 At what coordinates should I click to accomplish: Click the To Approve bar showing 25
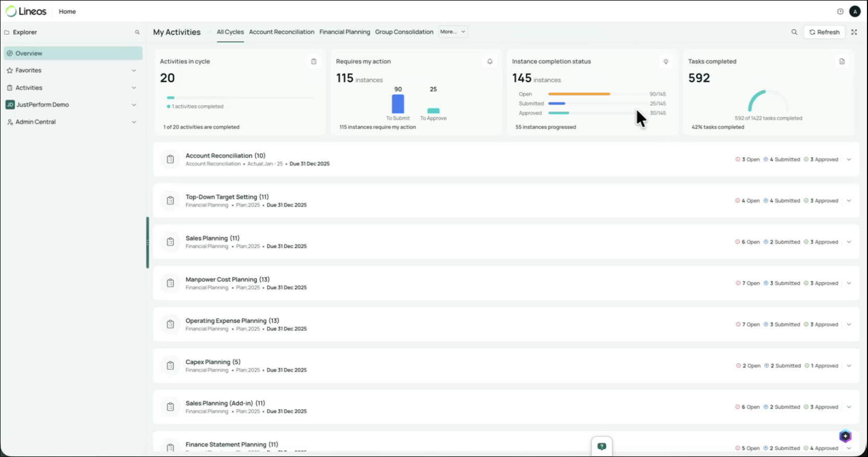point(433,110)
